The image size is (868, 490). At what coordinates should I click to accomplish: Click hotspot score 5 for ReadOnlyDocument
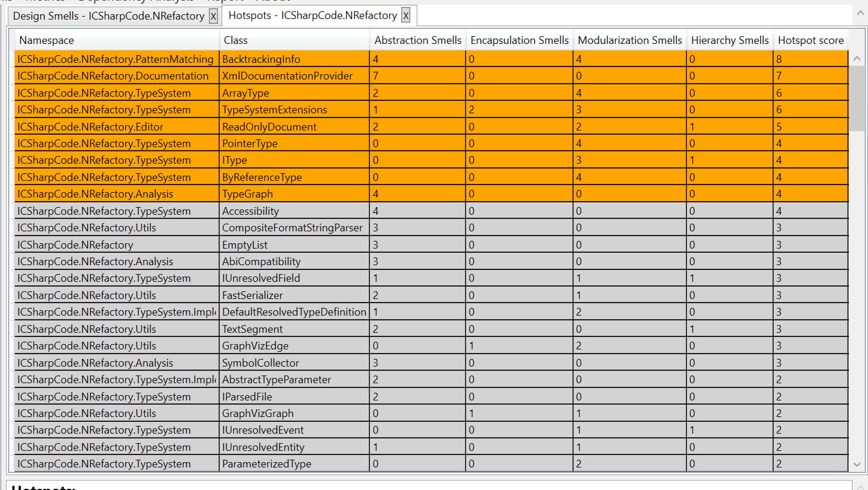click(x=810, y=126)
